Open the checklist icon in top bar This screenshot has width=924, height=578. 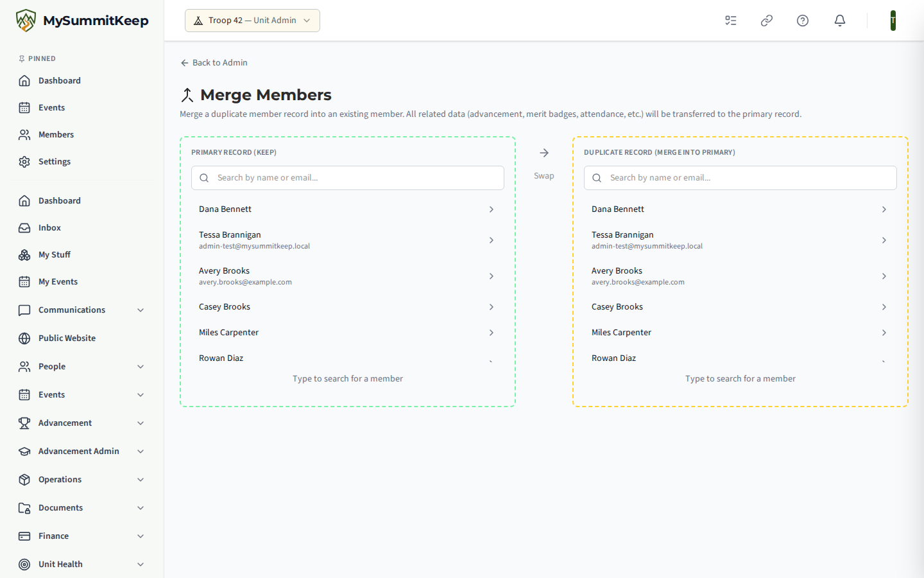coord(731,21)
